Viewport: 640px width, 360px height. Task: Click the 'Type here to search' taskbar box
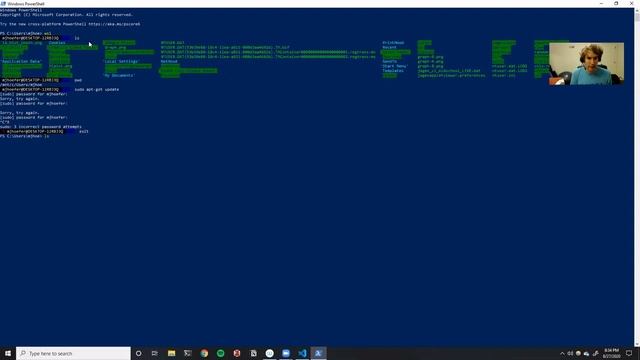click(73, 353)
